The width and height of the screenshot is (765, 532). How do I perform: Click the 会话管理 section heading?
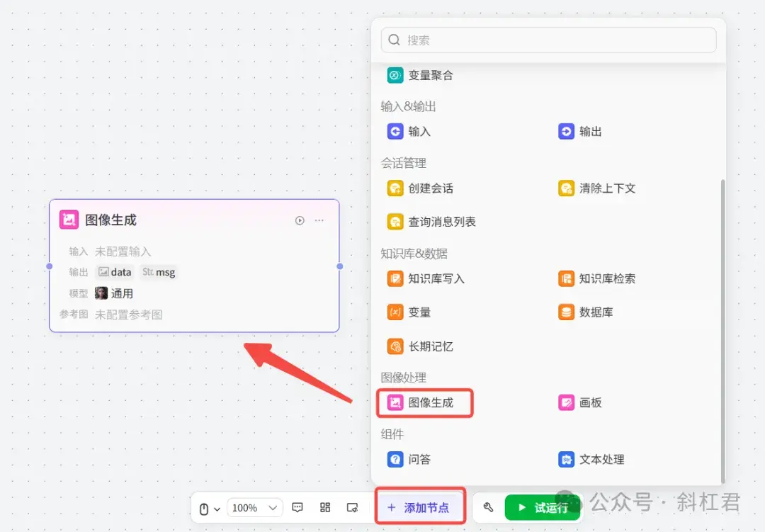404,162
